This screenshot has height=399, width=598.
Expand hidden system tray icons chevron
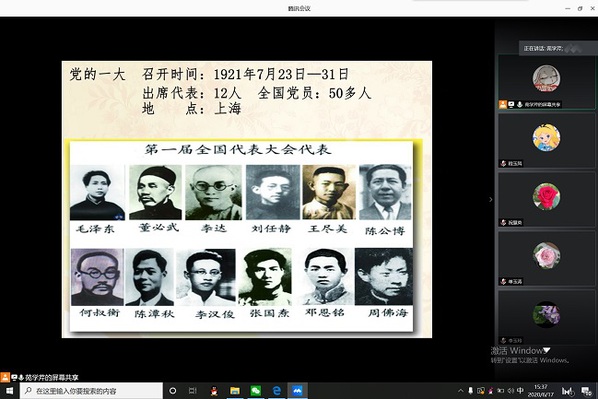461,391
